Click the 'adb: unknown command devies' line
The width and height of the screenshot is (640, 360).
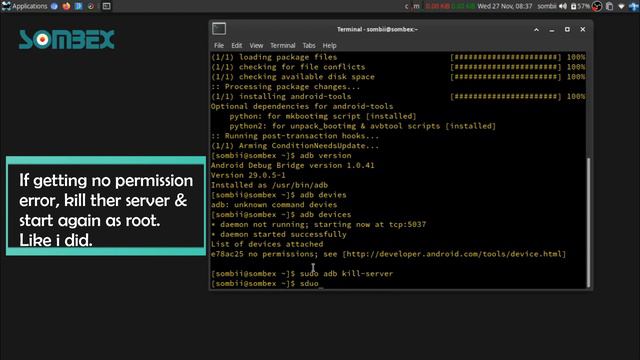[x=274, y=204]
